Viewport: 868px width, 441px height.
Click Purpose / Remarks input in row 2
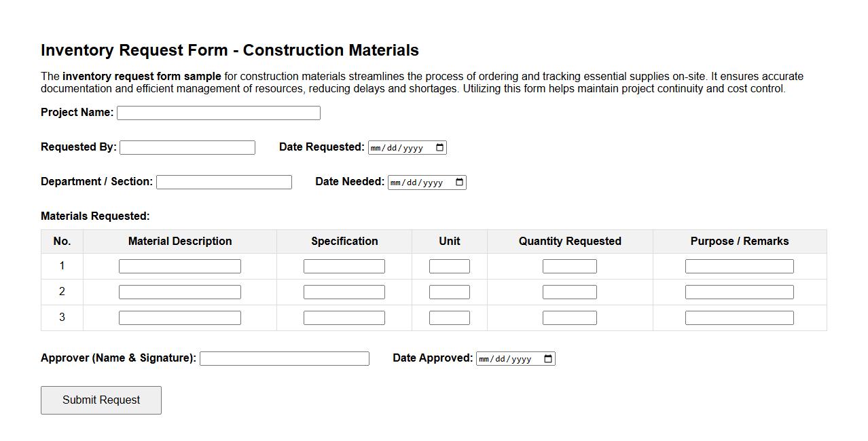click(739, 291)
